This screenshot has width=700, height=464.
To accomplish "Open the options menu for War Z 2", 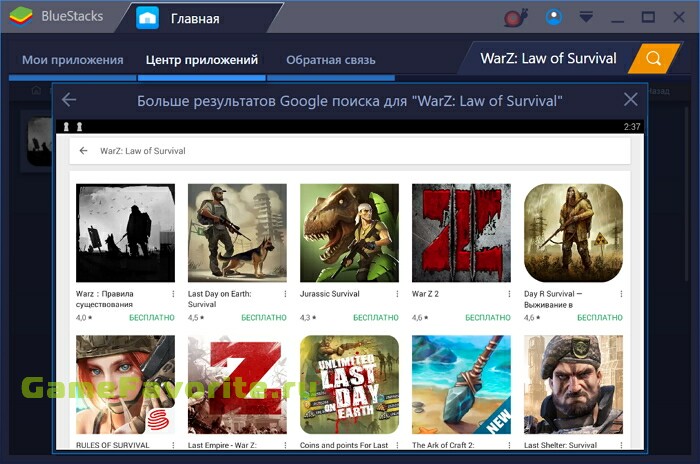I will [509, 294].
